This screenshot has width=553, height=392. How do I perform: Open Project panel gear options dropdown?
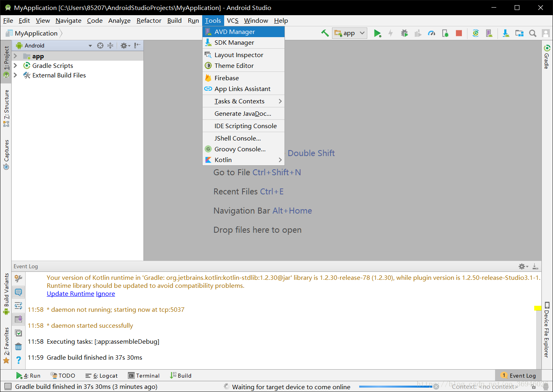tap(125, 46)
